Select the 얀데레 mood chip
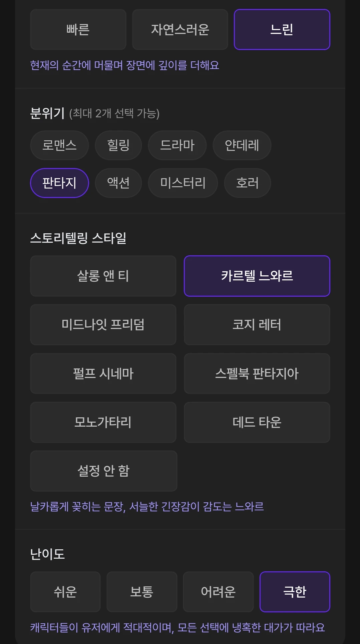 242,145
